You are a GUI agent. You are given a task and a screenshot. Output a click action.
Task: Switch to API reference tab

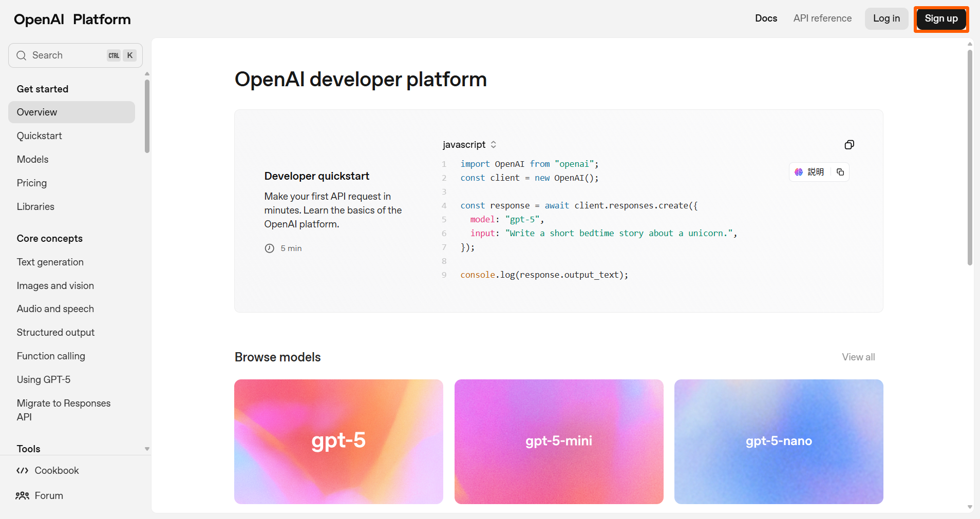click(x=822, y=18)
